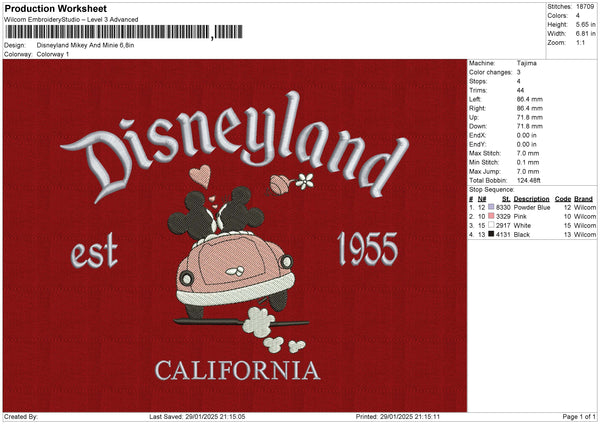Image resolution: width=600 pixels, height=424 pixels.
Task: Click the 'Last Saved: 29/01/2025 21:15:05' text
Action: point(197,416)
